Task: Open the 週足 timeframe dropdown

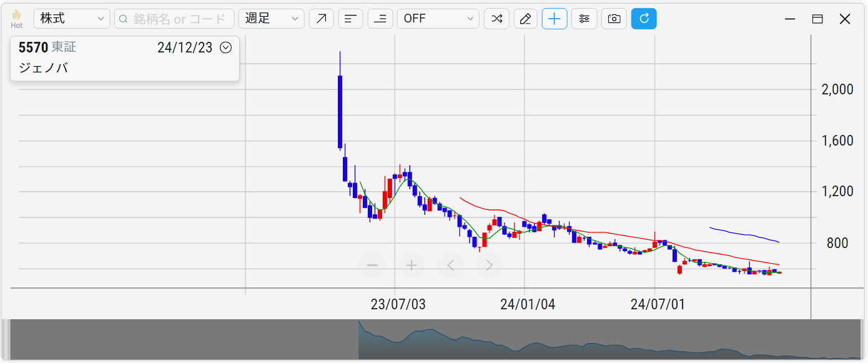Action: [x=272, y=19]
